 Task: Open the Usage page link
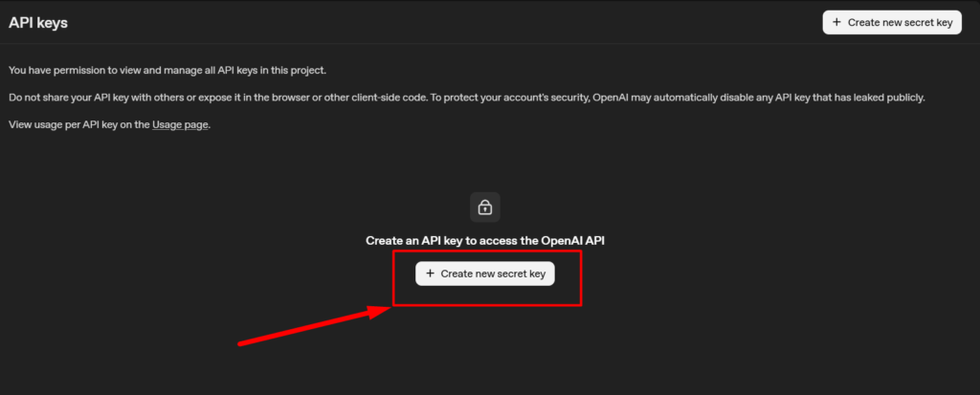pyautogui.click(x=180, y=125)
